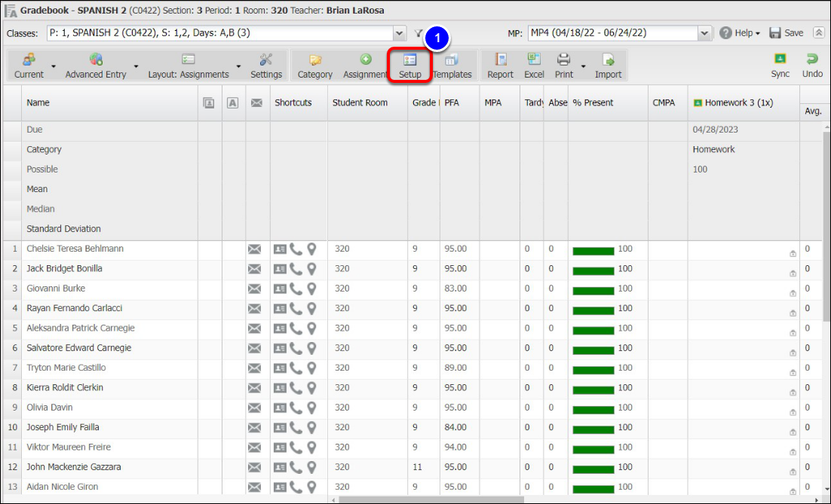The image size is (831, 504).
Task: Open the Category tool
Action: [314, 66]
